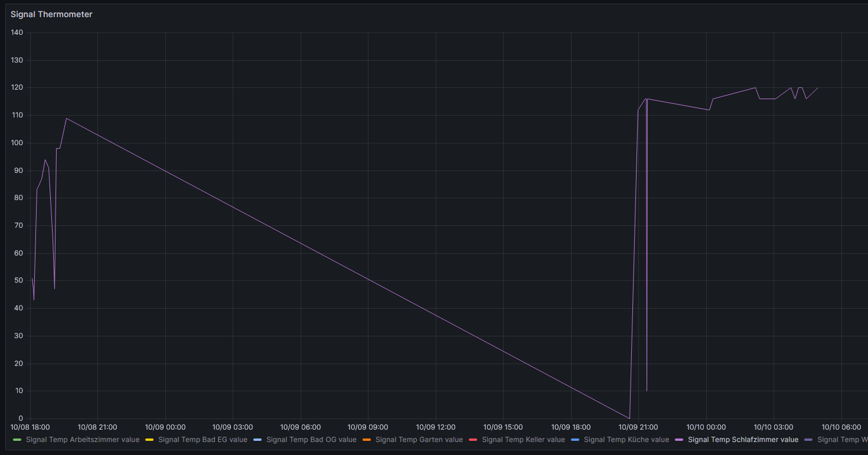Open blue color swatch for Küche series
This screenshot has height=455, width=868.
tap(575, 440)
